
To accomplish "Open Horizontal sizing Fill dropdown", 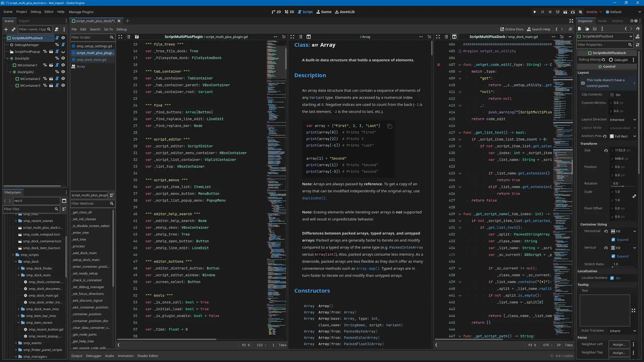I will [624, 231].
